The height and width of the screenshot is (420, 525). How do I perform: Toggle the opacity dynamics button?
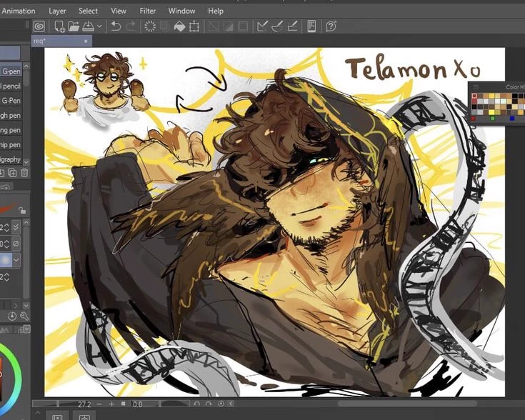16,243
